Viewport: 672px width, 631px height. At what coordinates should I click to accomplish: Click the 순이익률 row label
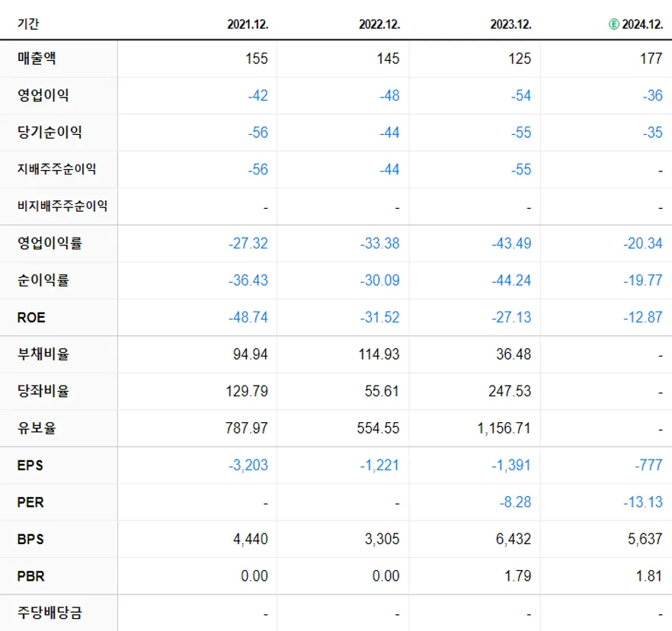[x=43, y=280]
